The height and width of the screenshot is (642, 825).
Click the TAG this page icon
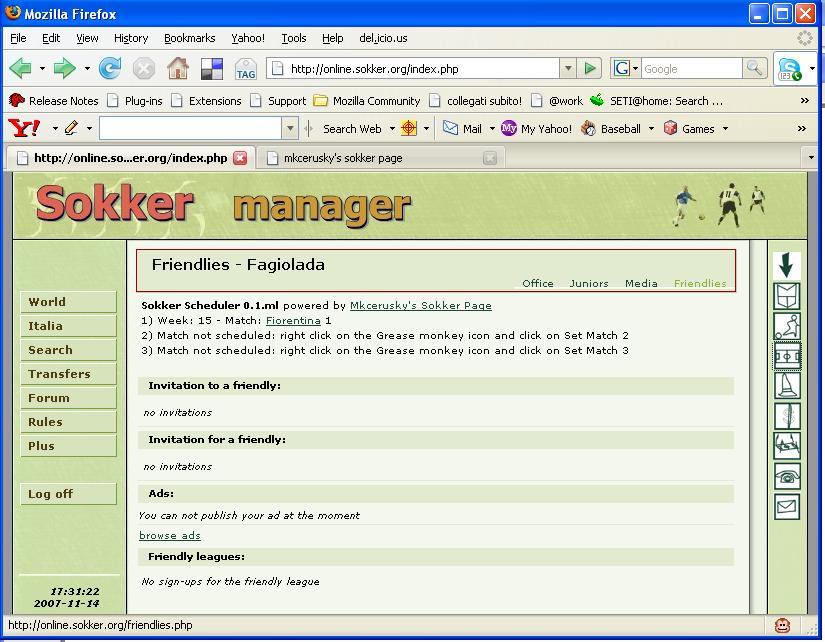(x=246, y=69)
